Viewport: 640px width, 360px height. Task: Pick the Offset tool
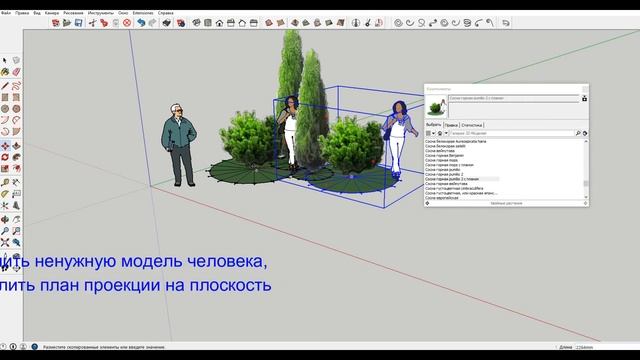(x=16, y=169)
